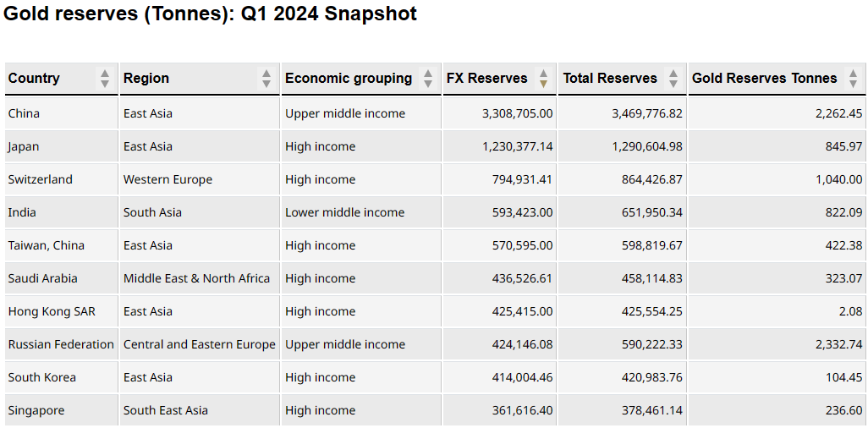
Task: Select the Middle East & North Africa cell
Action: click(x=196, y=278)
